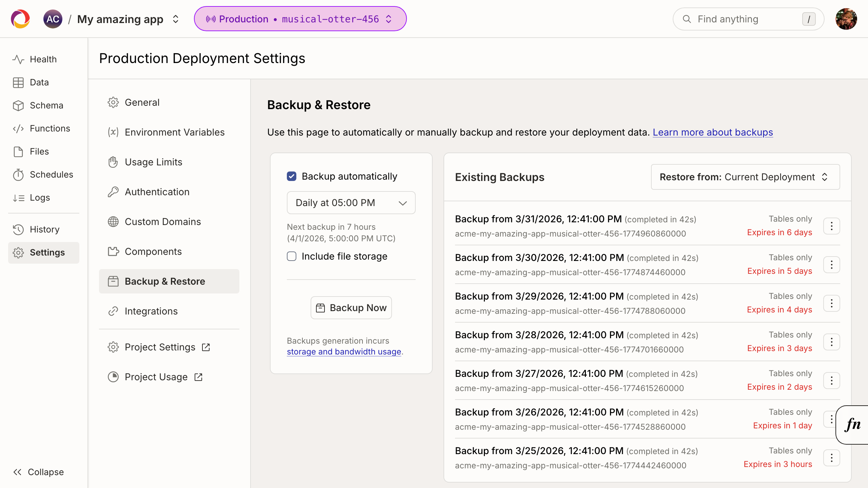Select the Backup & Restore settings tab
The width and height of the screenshot is (868, 488).
[x=169, y=281]
